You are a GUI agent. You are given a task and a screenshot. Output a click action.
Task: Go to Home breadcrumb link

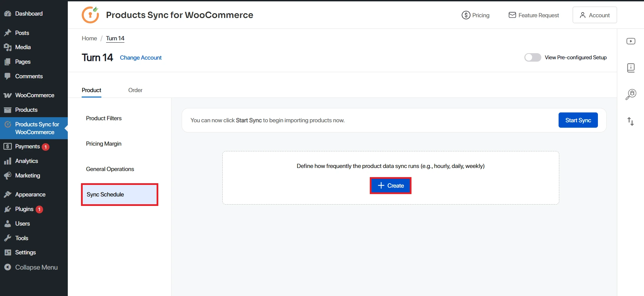pos(89,38)
